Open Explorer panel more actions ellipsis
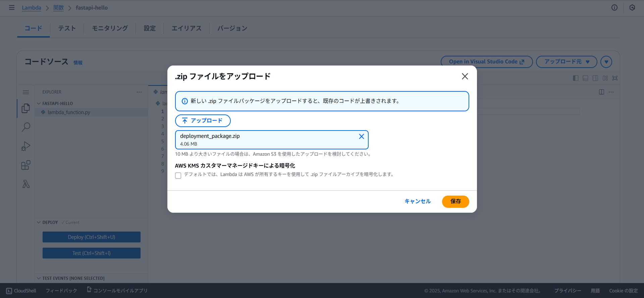644x298 pixels. (x=139, y=92)
